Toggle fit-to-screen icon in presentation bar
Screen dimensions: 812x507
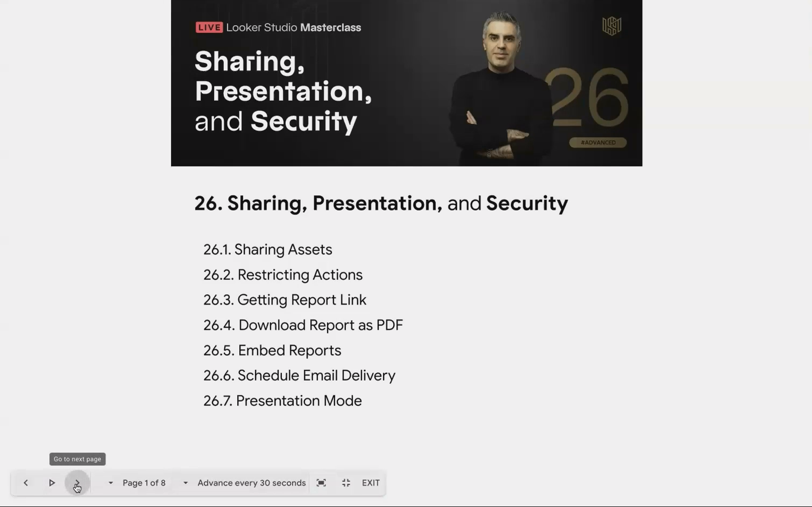[x=321, y=483]
